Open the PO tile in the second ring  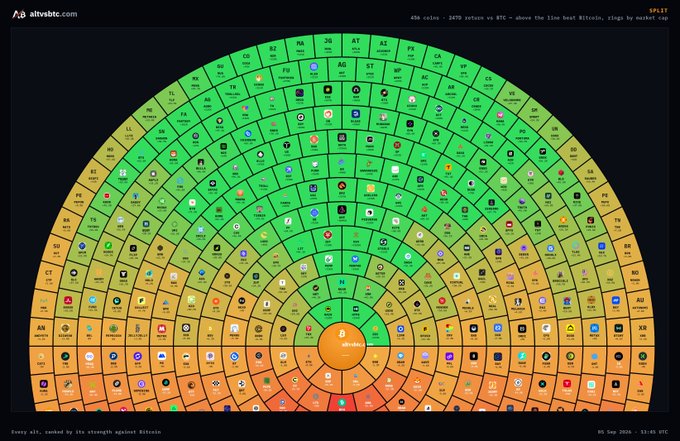523,134
